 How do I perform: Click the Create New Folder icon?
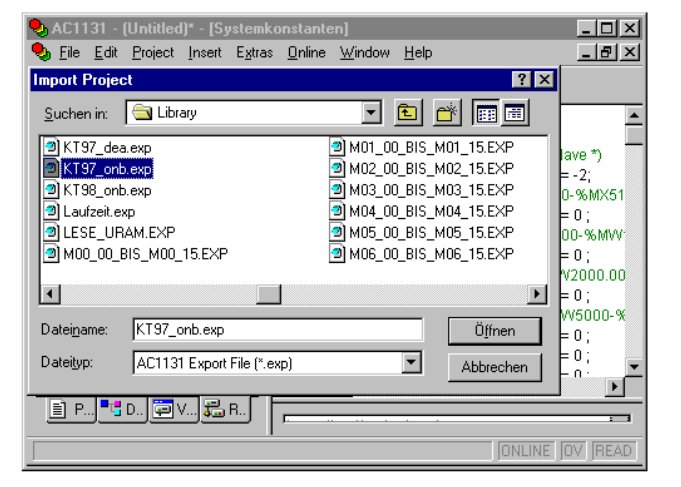pyautogui.click(x=446, y=113)
